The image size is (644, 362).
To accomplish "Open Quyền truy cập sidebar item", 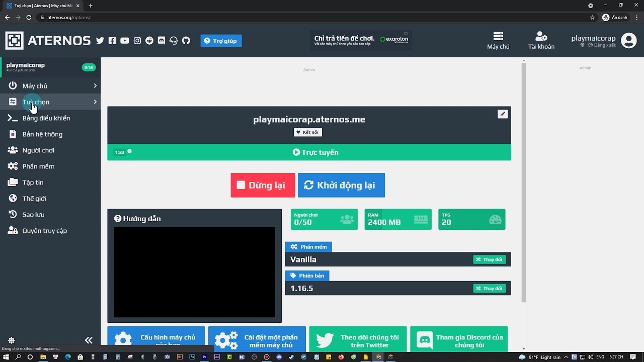I will click(50, 231).
